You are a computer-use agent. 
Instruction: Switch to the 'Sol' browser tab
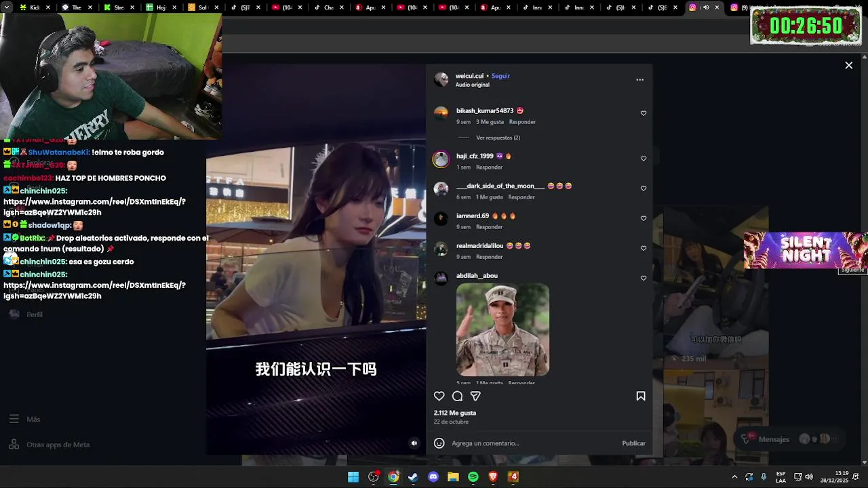(203, 7)
